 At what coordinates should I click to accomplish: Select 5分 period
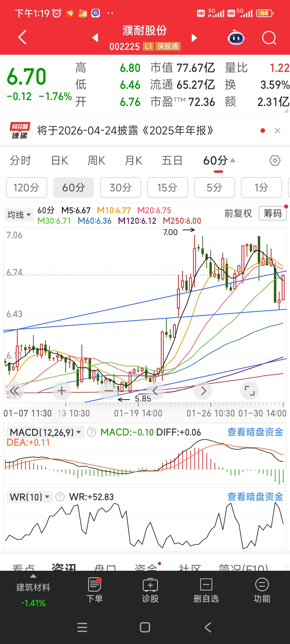coord(215,188)
